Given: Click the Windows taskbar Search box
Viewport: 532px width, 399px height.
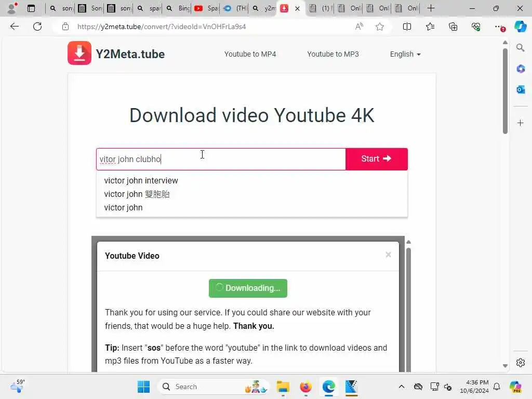Looking at the screenshot, I should [213, 387].
